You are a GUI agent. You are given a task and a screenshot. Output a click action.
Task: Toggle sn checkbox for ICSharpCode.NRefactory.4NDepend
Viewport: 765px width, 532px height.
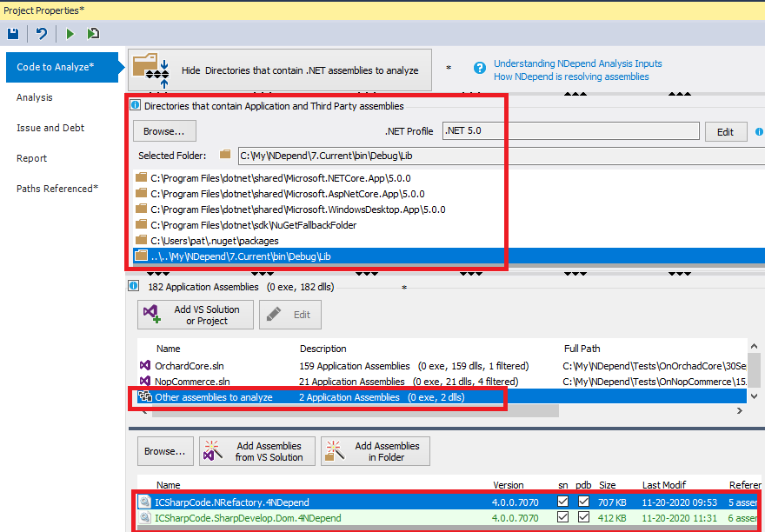[563, 502]
